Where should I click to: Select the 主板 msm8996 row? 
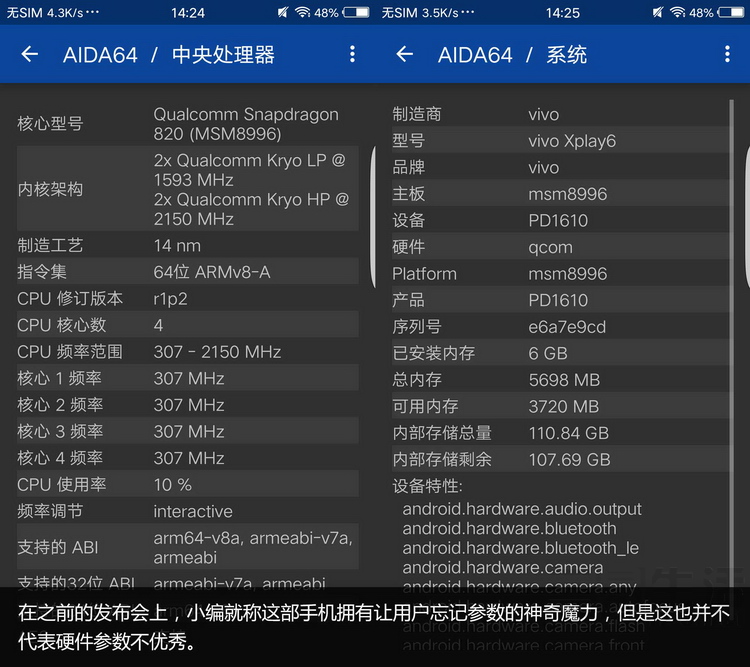click(x=561, y=194)
